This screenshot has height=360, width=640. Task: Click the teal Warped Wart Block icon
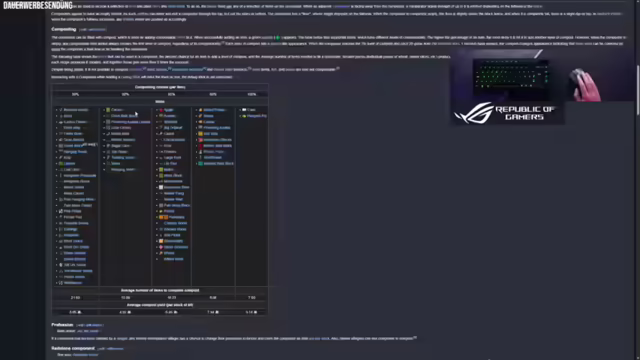[200, 163]
